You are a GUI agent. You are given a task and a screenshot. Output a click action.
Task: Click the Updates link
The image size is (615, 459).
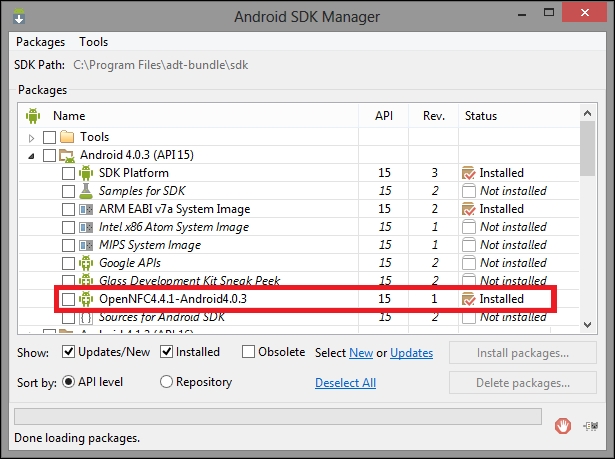411,353
